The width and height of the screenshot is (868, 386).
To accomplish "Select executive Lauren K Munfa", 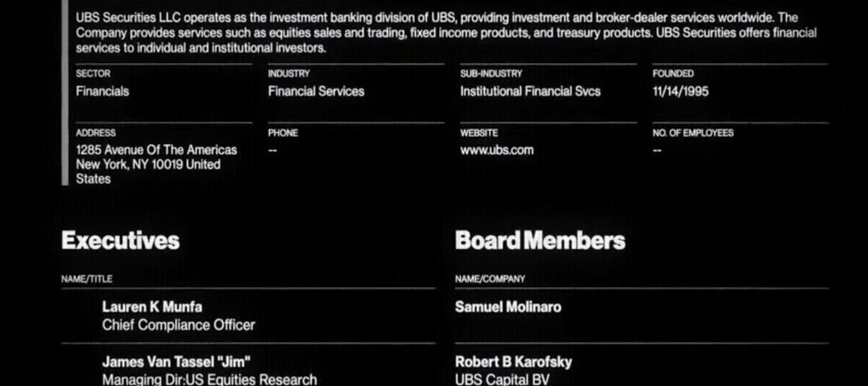I will 152,307.
